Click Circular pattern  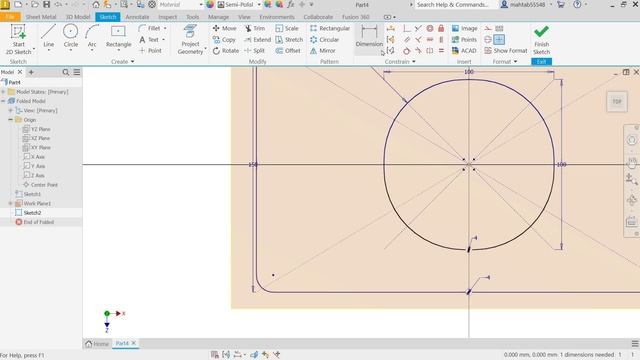(324, 40)
